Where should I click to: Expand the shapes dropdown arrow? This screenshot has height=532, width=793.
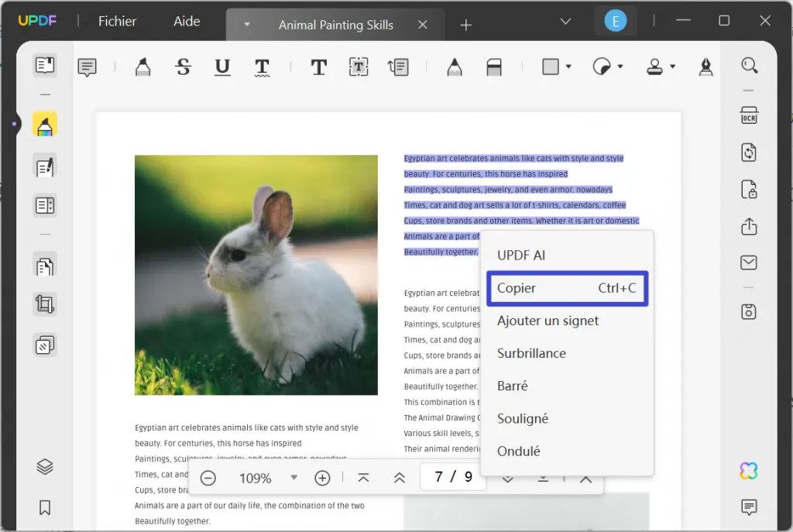(x=568, y=67)
